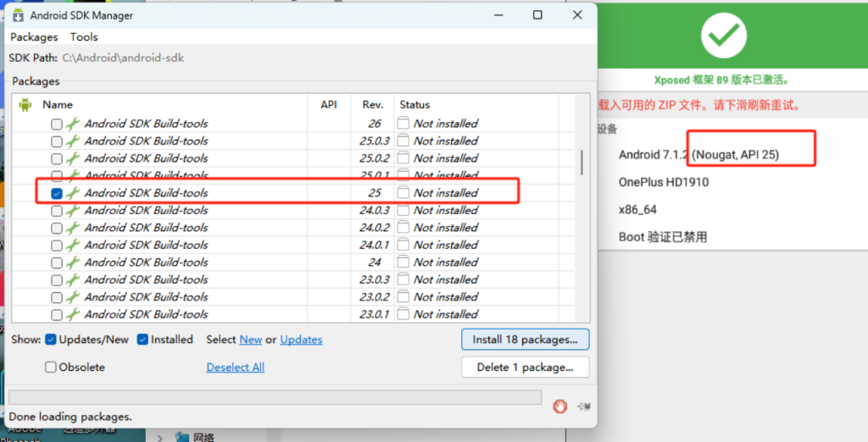Click the Deselect All link
Screen dimensions: 868x442
236,367
